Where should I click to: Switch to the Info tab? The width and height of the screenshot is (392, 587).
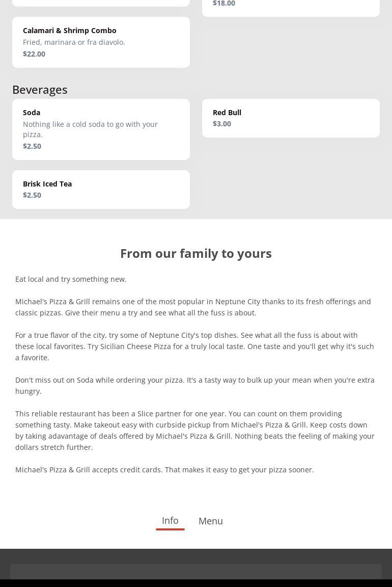click(x=170, y=521)
